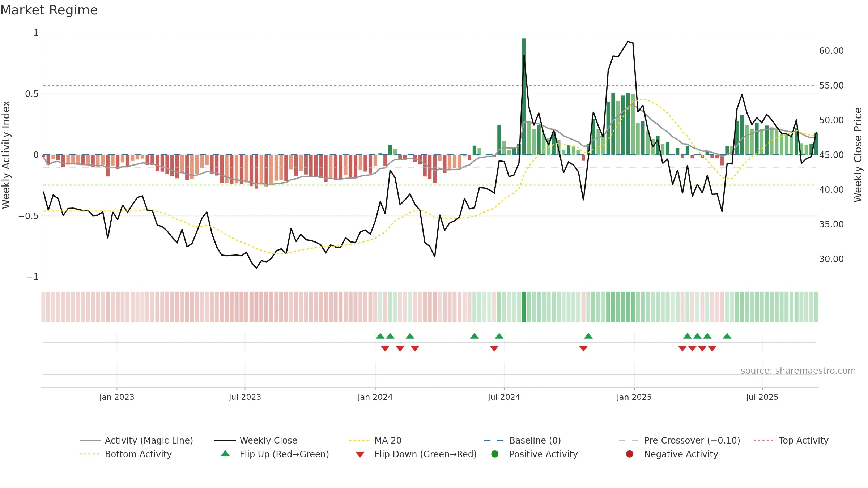Click the flip-up triangle just before Jul 2024
This screenshot has height=488, width=868.
pos(499,336)
